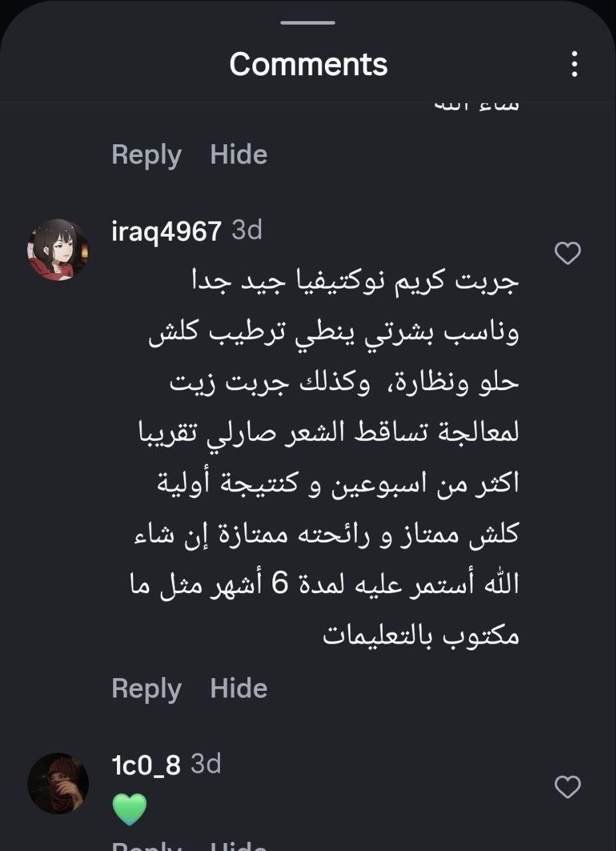Screen dimensions: 616x851
Task: Hide 1c0_8's comment
Action: [x=239, y=849]
